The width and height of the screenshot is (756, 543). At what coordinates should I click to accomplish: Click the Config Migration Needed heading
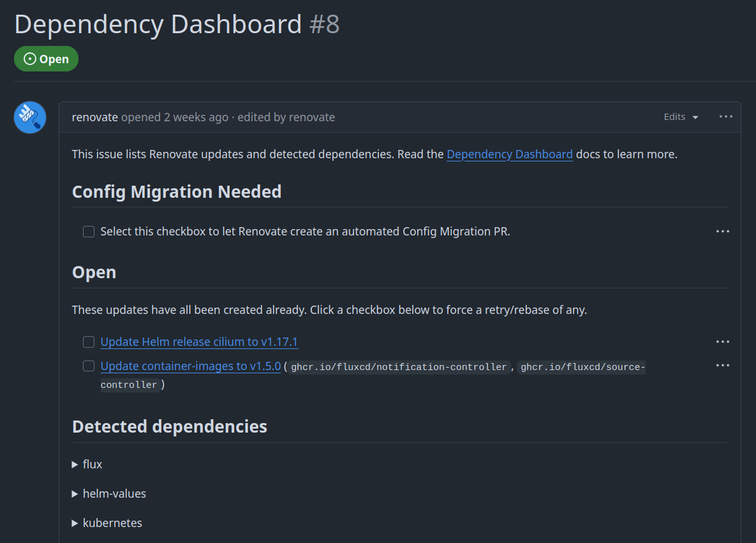pos(177,192)
